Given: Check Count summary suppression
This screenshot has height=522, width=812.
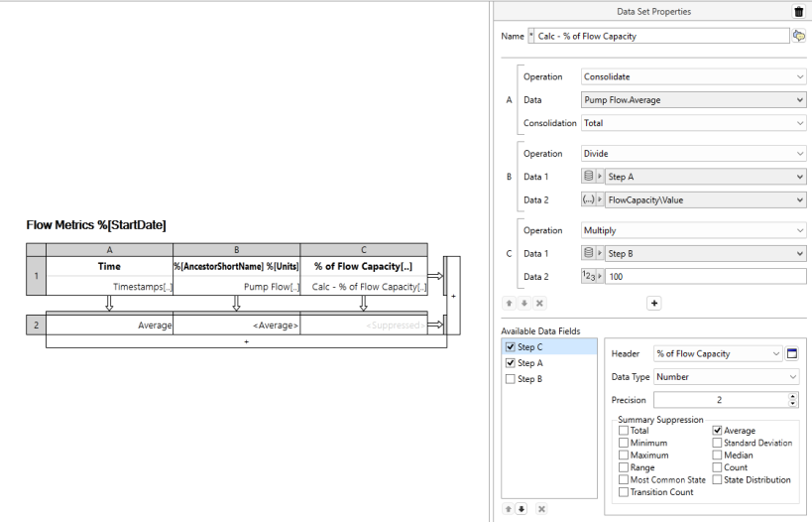Looking at the screenshot, I should [x=717, y=467].
